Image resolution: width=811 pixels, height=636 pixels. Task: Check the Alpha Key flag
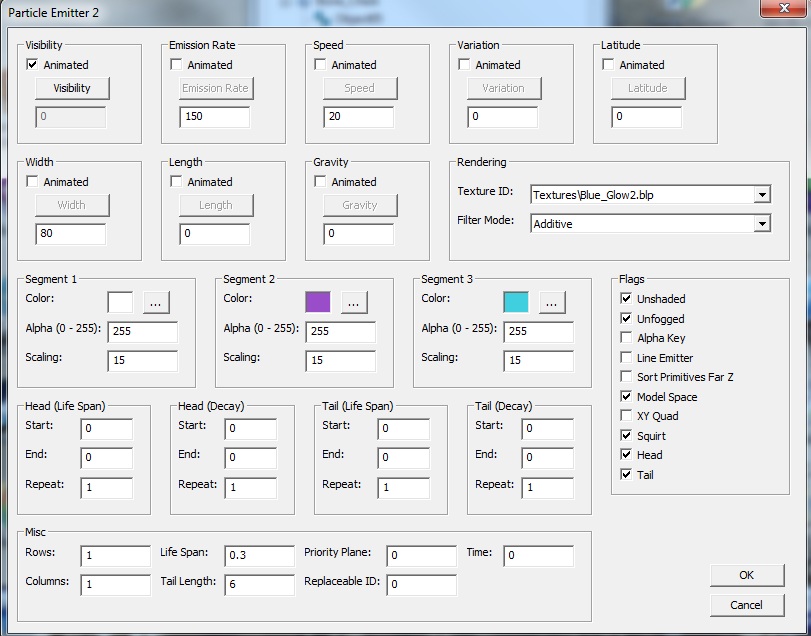pyautogui.click(x=626, y=338)
